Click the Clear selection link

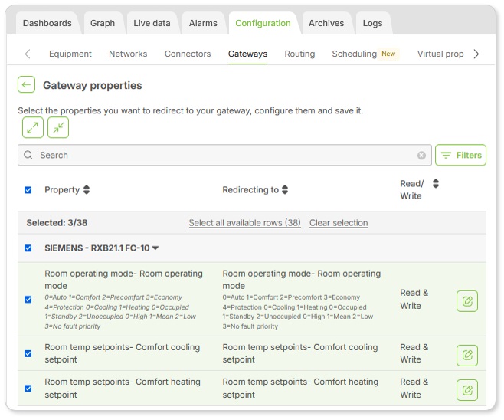tap(339, 223)
